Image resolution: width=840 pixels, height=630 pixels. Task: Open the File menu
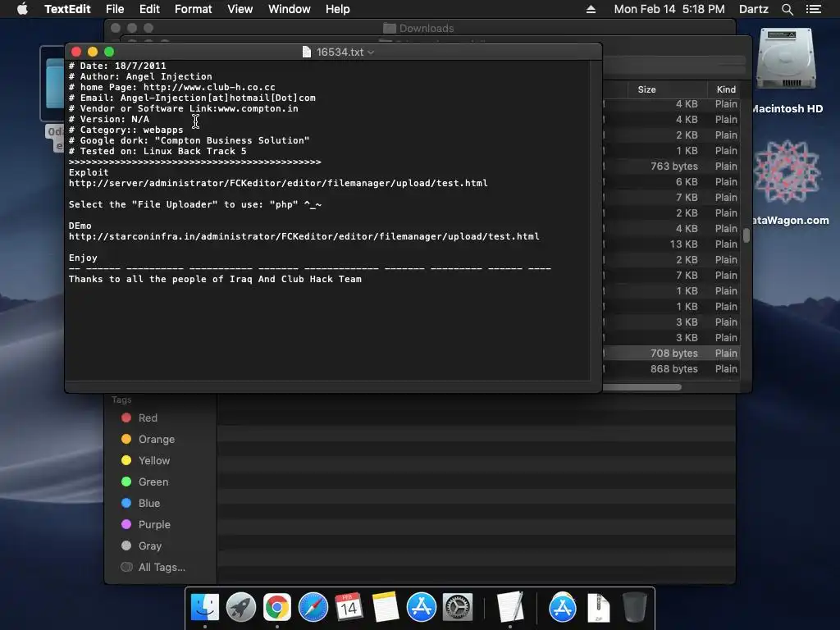pyautogui.click(x=115, y=9)
